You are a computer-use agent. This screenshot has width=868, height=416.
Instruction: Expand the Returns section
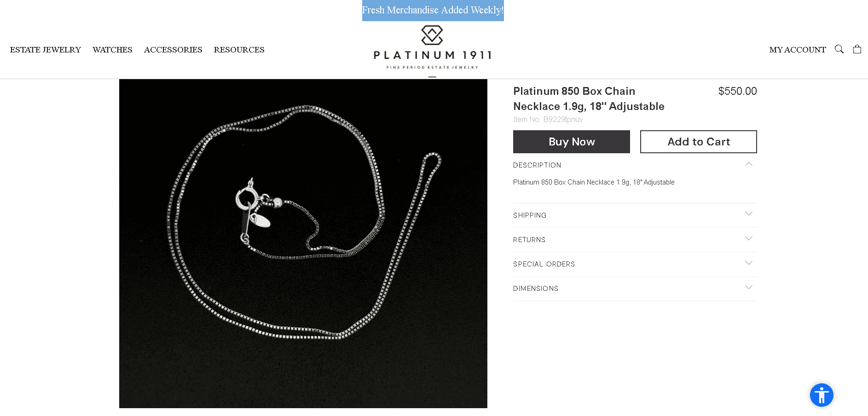635,240
